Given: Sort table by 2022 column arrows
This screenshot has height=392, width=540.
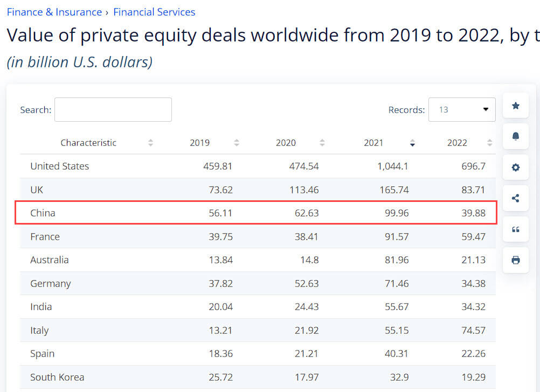Looking at the screenshot, I should click(489, 143).
